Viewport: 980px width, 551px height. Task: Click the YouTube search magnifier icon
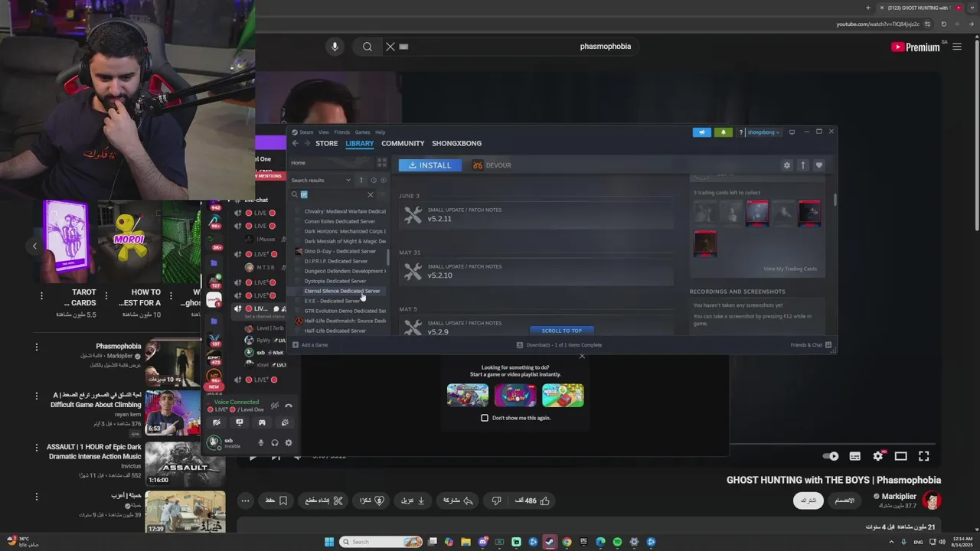[x=367, y=47]
